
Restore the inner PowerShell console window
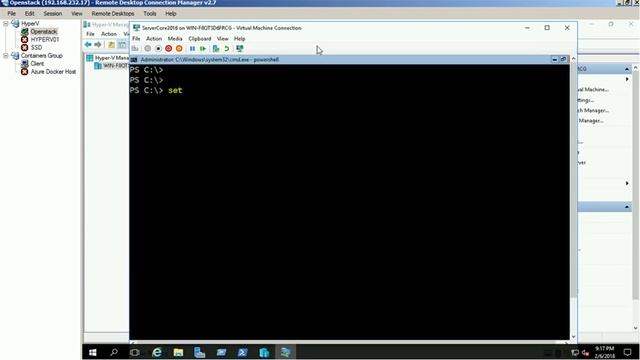click(x=563, y=60)
